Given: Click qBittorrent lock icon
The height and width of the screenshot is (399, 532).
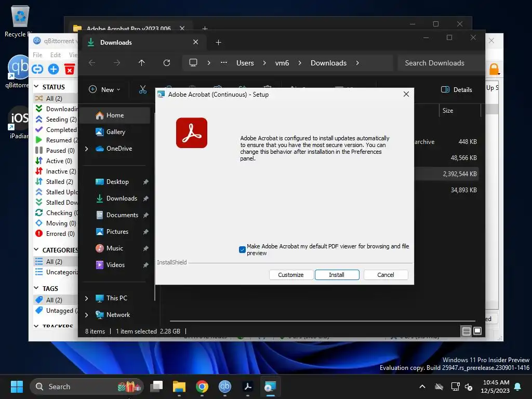Looking at the screenshot, I should pyautogui.click(x=494, y=69).
